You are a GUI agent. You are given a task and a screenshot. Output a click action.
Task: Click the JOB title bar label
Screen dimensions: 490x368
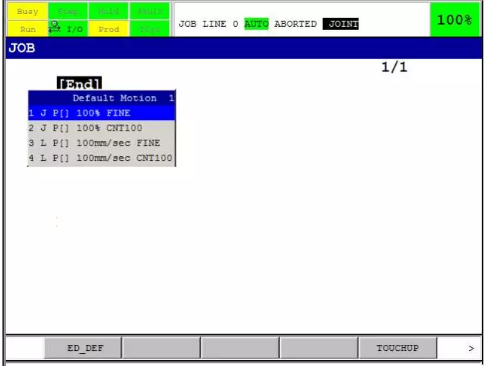point(22,48)
